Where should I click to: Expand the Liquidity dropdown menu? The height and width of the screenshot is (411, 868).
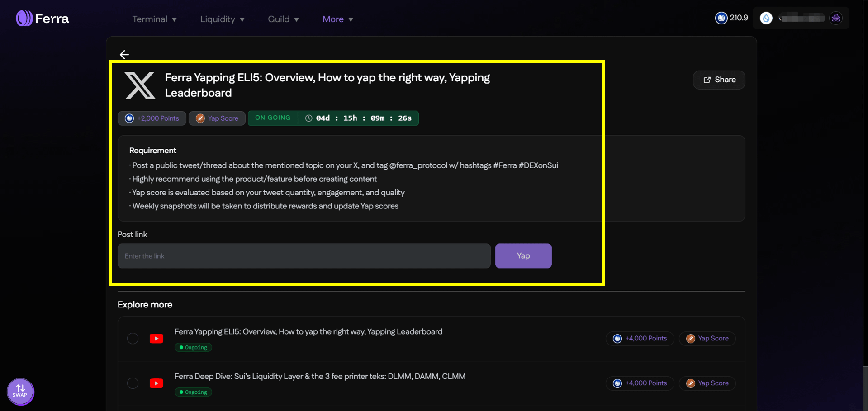223,19
